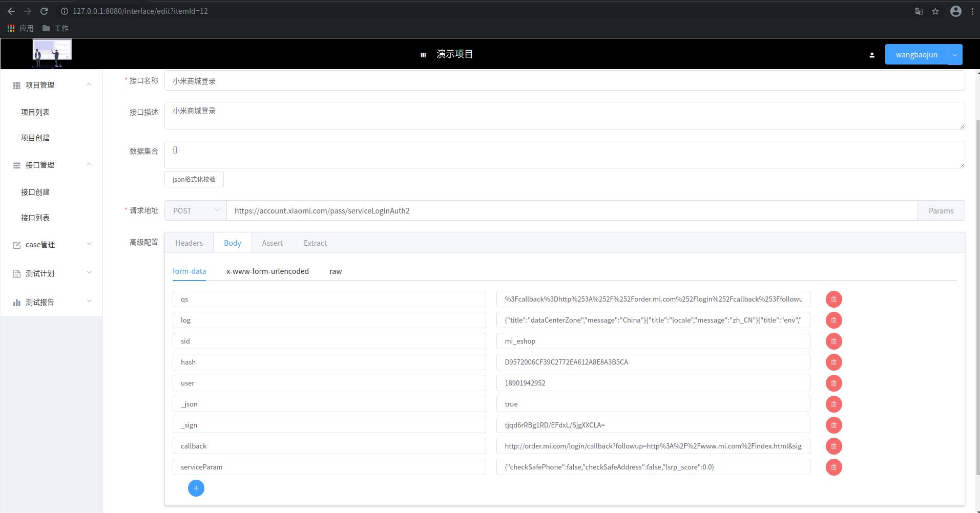Click the json格式化校验 button

point(194,179)
